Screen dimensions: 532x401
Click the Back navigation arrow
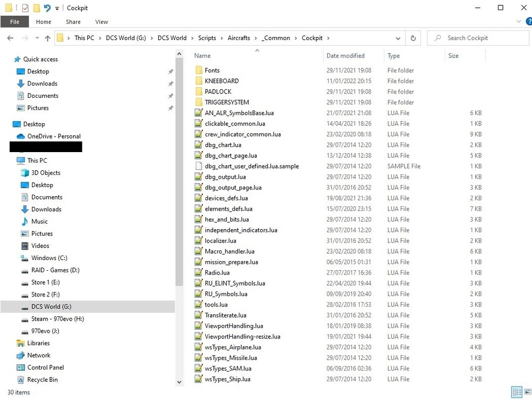[10, 38]
